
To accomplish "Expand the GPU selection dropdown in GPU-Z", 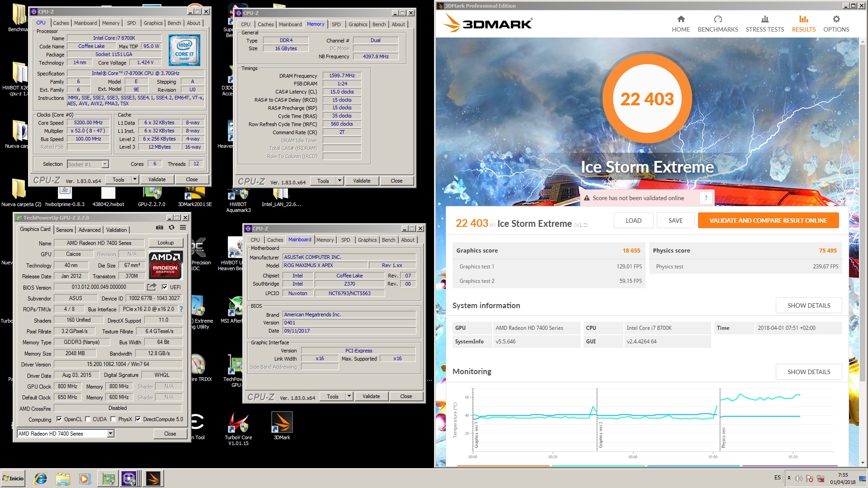I will 110,434.
